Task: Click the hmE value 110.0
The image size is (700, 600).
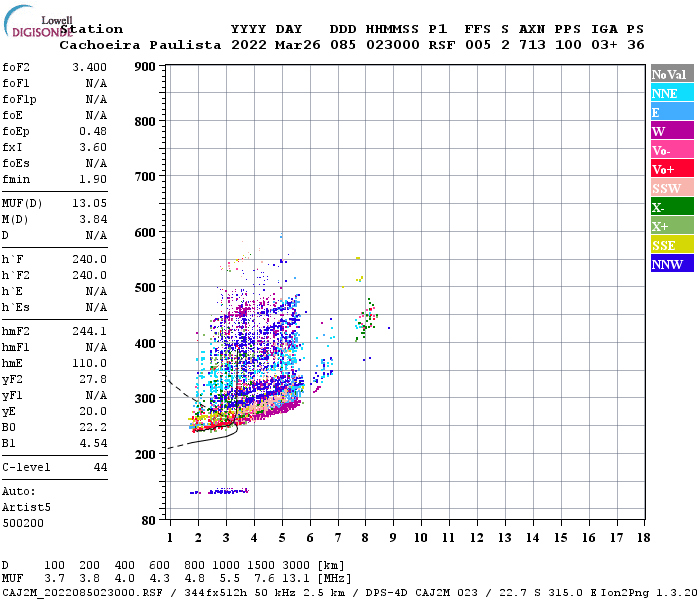Action: coord(89,363)
